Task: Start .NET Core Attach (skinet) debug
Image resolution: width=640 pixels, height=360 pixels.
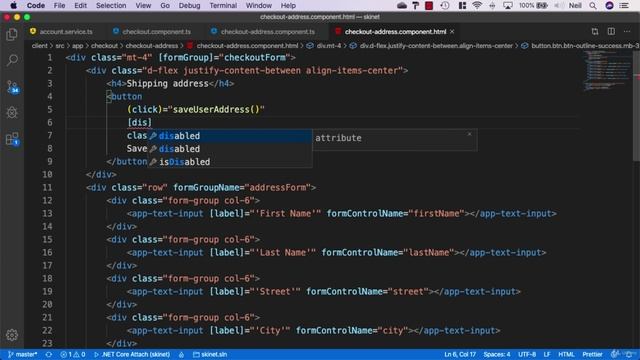Action: (132, 354)
